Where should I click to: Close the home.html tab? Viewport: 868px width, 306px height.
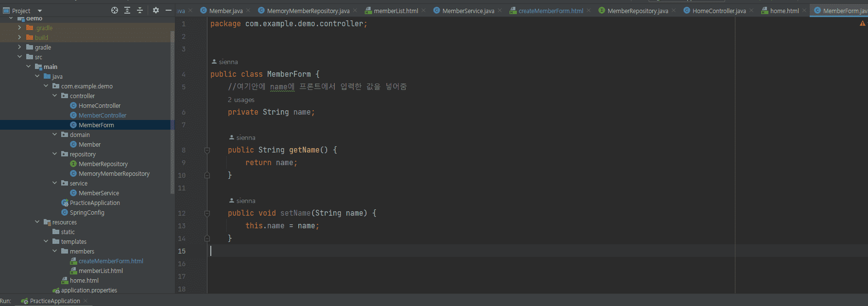[804, 11]
